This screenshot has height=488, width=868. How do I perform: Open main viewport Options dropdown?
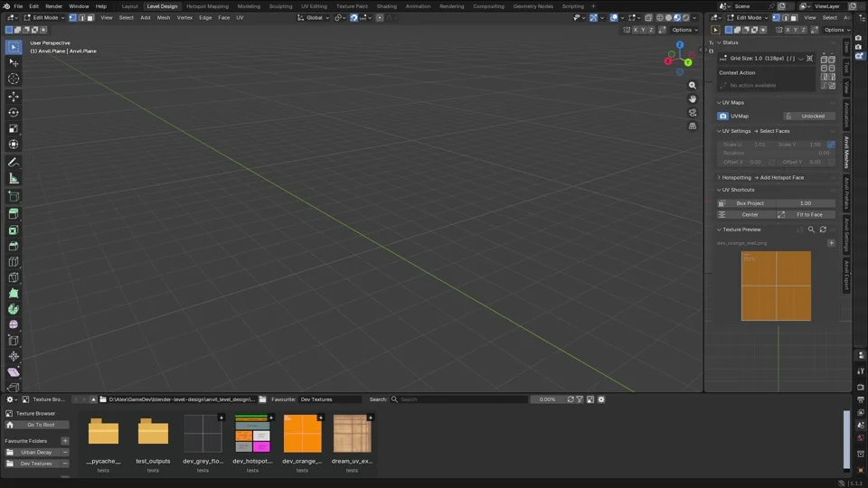(x=684, y=30)
